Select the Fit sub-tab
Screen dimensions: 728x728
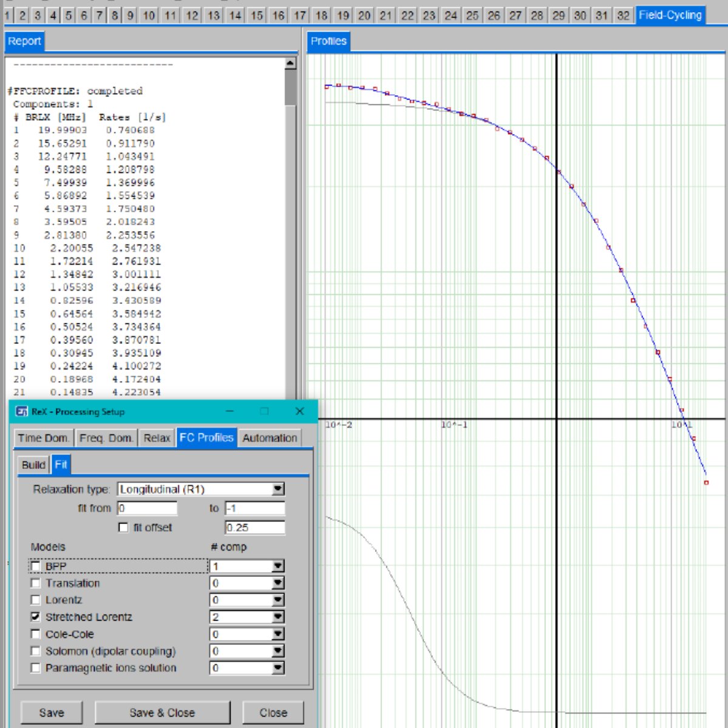click(61, 465)
